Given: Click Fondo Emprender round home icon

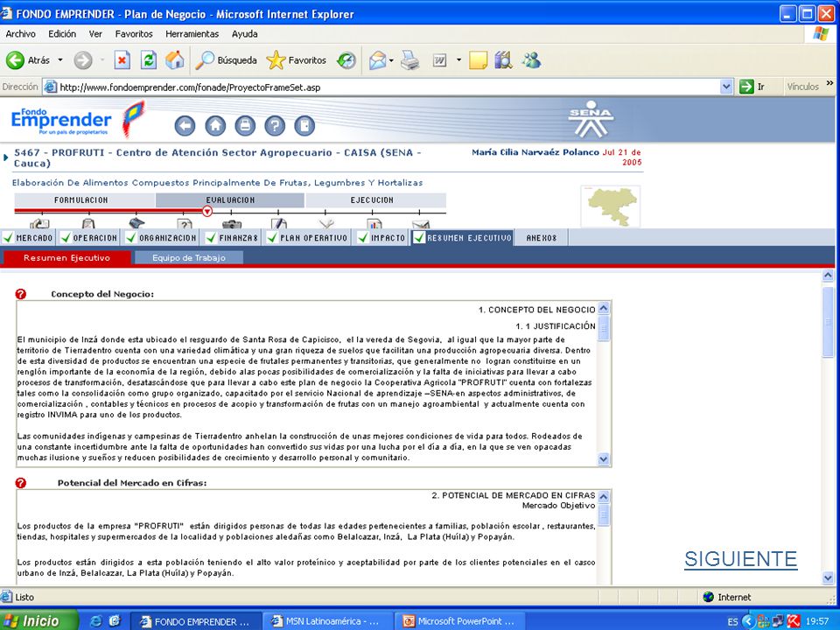Looking at the screenshot, I should (215, 126).
